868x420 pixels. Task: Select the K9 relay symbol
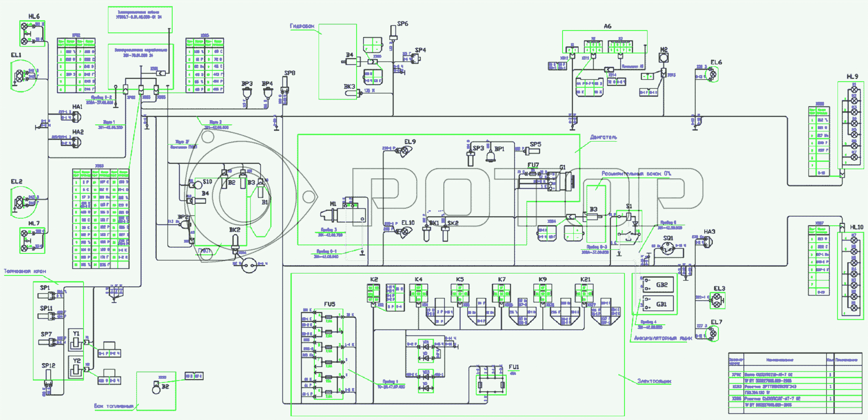coord(542,293)
